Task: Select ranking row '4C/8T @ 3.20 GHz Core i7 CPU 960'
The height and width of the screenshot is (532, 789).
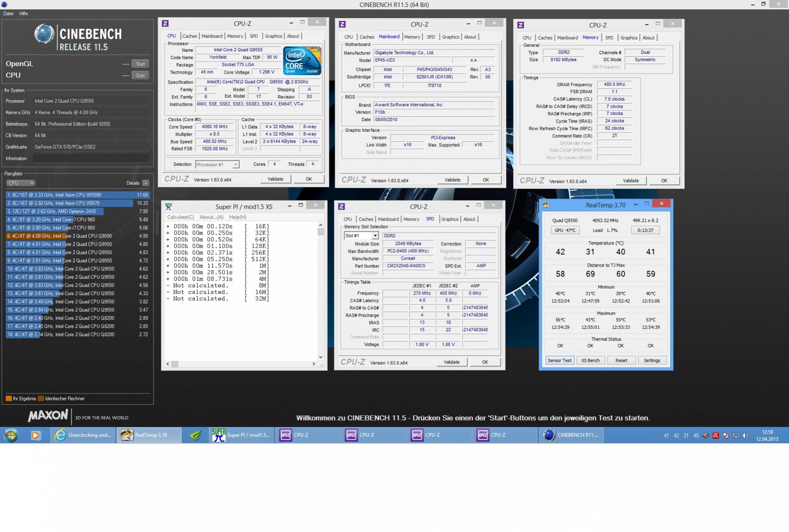Action: coord(78,219)
